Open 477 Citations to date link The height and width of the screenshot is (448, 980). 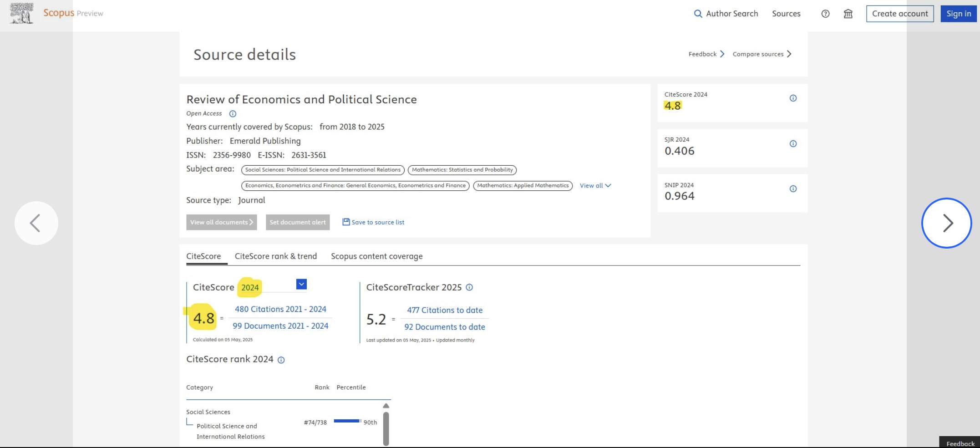(445, 310)
